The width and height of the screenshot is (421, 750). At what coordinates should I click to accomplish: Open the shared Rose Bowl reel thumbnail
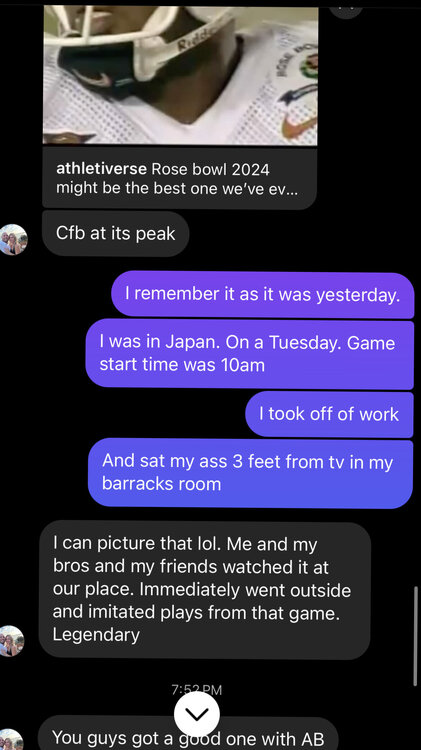click(180, 75)
